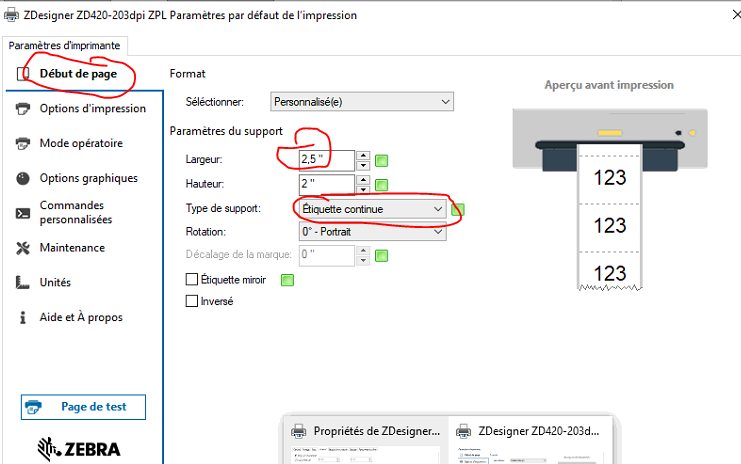The width and height of the screenshot is (741, 464).
Task: Increase Largeur using up stepper arrow
Action: click(364, 155)
